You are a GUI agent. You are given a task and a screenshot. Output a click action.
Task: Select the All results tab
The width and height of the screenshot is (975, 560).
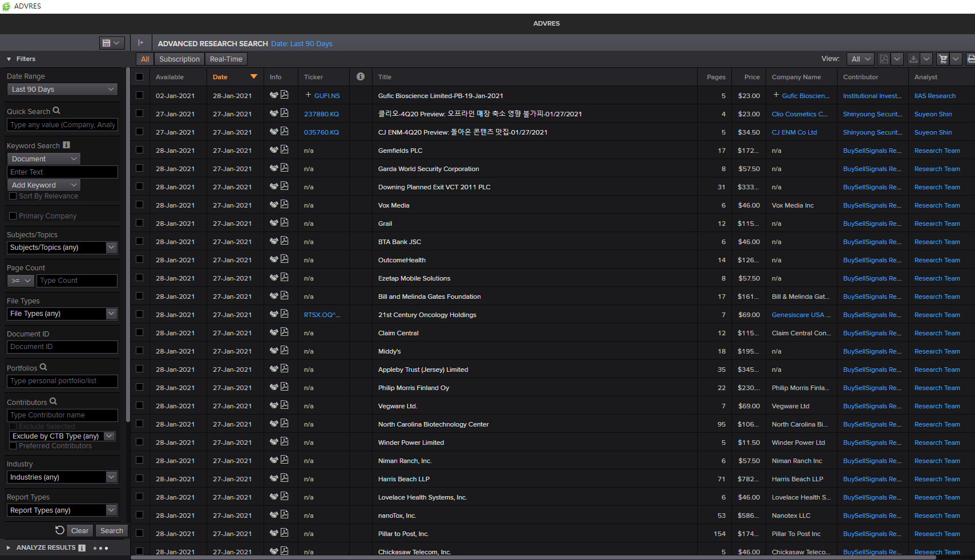(x=145, y=59)
